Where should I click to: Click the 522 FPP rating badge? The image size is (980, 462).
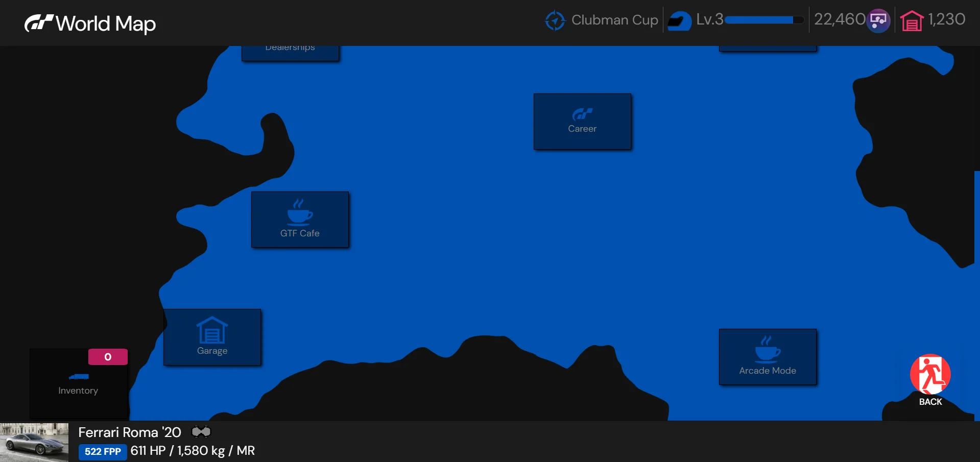click(103, 452)
